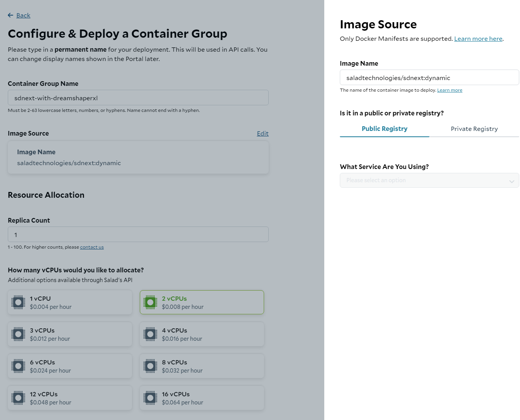Click the Edit link for Image Source
Image resolution: width=520 pixels, height=420 pixels.
[263, 134]
